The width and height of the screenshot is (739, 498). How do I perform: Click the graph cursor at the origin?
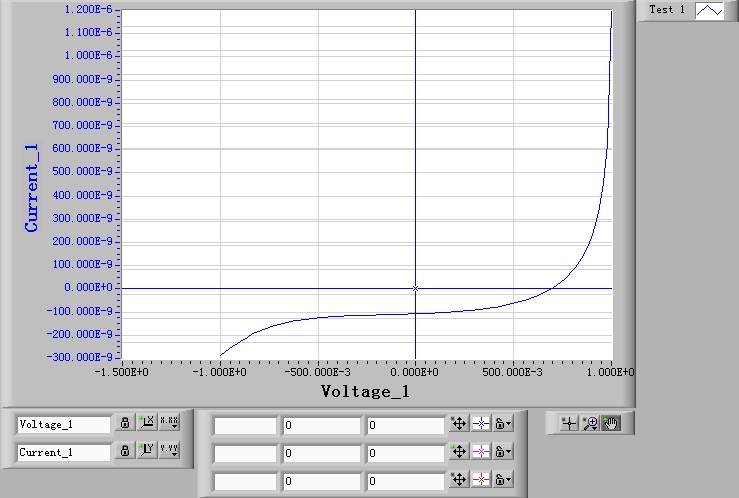click(415, 288)
